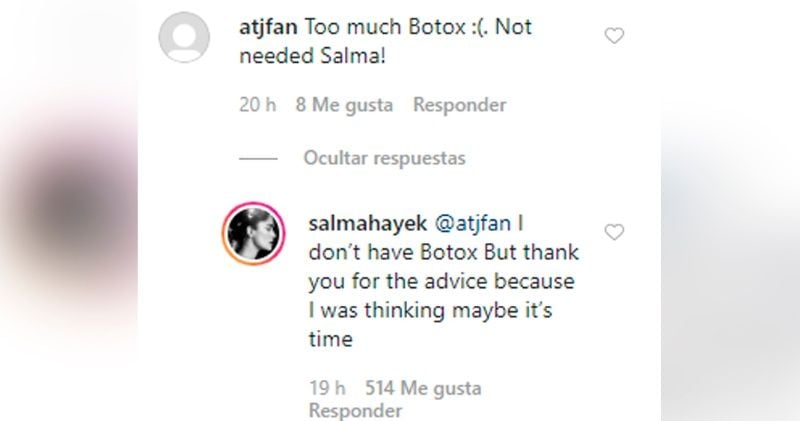This screenshot has width=800, height=421.
Task: View the 514 Me gusta likes list
Action: click(423, 388)
